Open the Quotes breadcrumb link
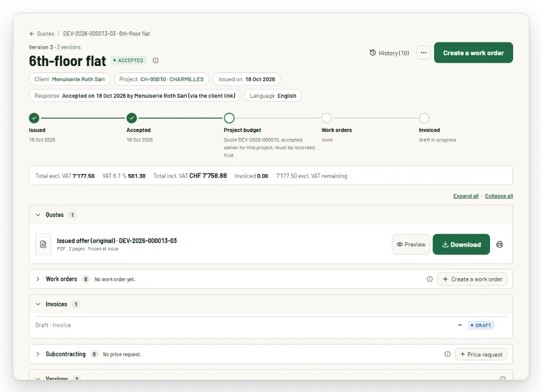Image resolution: width=541 pixels, height=392 pixels. pos(46,34)
